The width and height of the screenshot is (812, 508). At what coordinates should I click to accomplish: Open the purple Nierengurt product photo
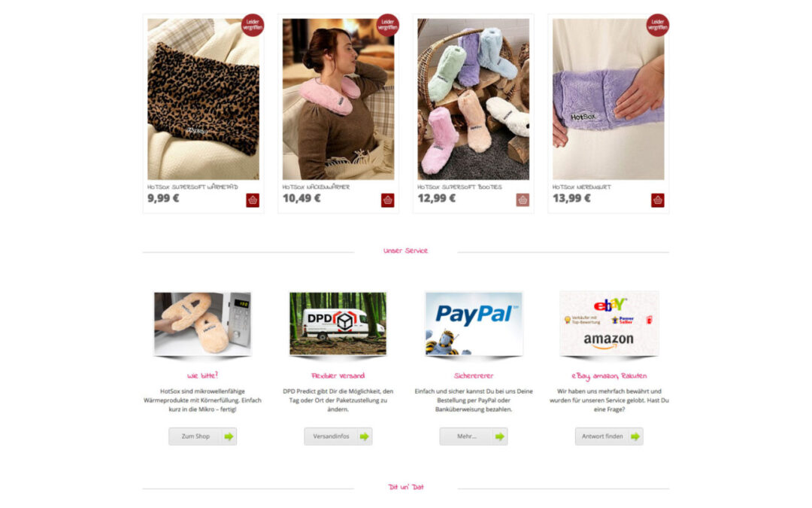[x=608, y=99]
